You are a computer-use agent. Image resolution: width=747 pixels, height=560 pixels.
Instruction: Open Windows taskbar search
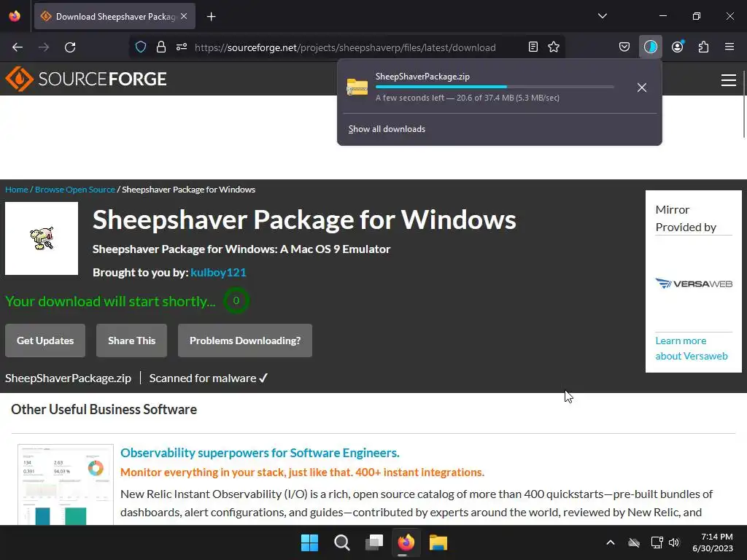pos(341,542)
